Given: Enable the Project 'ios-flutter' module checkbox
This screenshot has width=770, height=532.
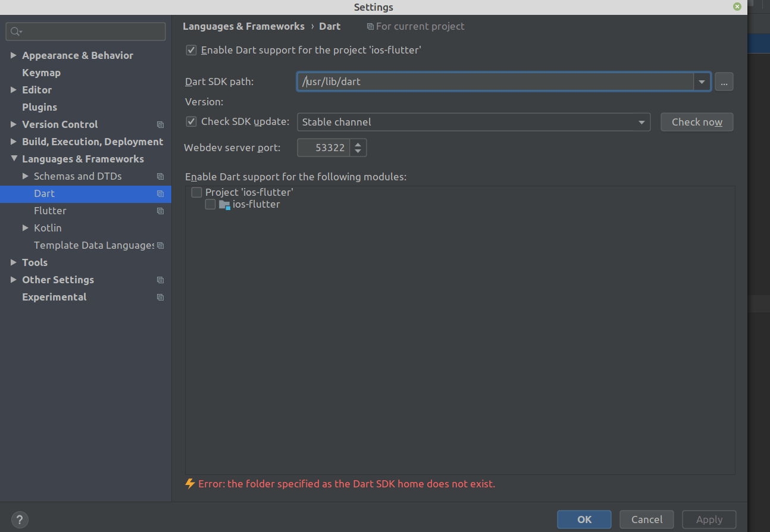Looking at the screenshot, I should click(197, 193).
